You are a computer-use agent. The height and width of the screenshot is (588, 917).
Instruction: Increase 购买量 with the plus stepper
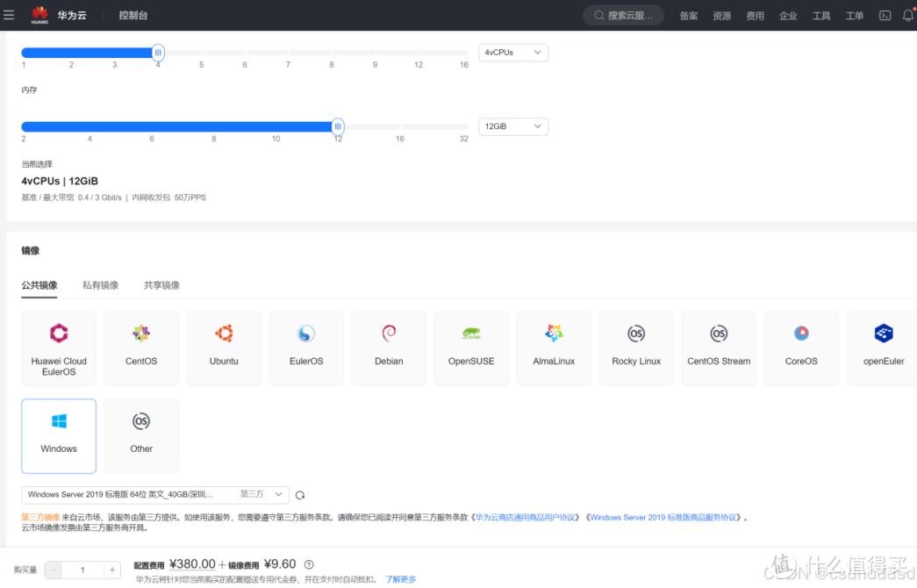click(111, 569)
